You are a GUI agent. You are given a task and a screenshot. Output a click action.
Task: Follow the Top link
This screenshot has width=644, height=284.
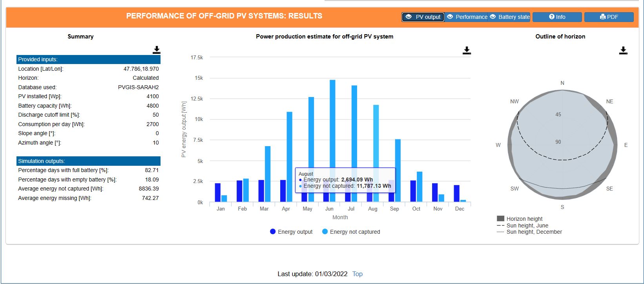(358, 274)
